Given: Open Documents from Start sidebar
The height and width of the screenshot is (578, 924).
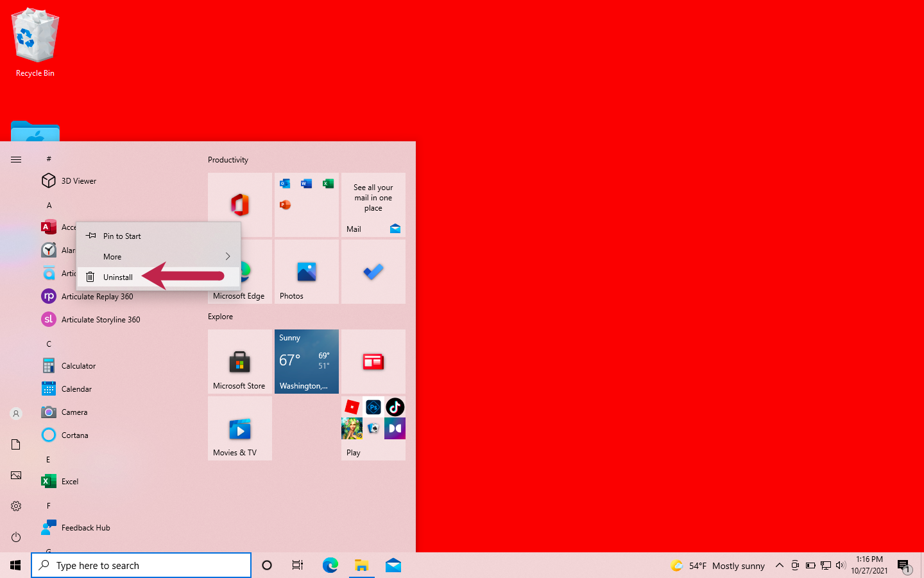Looking at the screenshot, I should [16, 444].
